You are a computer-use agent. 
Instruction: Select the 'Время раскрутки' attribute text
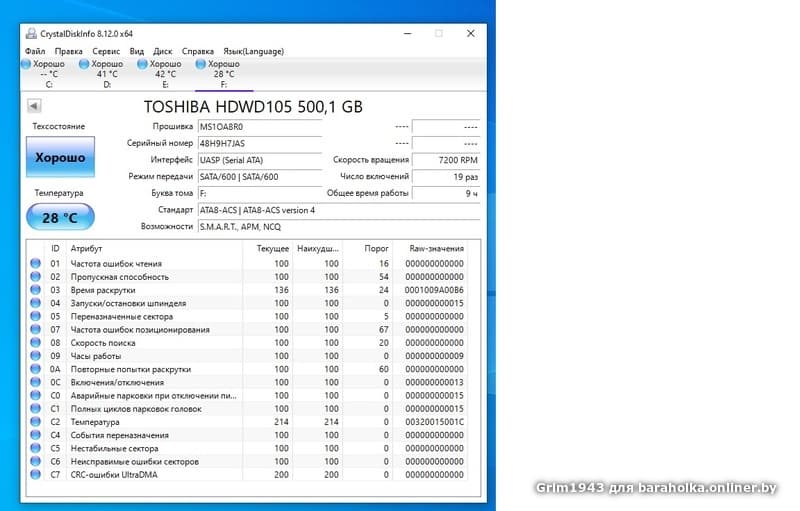pos(103,290)
